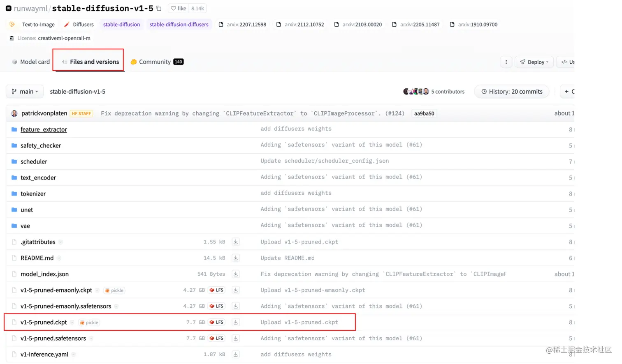Click the creativeml-openrail-m license tag
The image size is (622, 364).
click(x=50, y=38)
